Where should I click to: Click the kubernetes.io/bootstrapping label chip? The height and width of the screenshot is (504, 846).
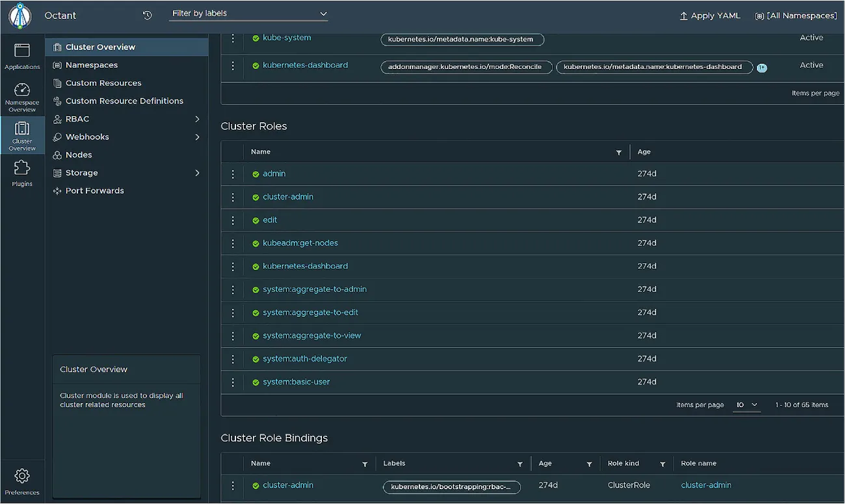[451, 486]
